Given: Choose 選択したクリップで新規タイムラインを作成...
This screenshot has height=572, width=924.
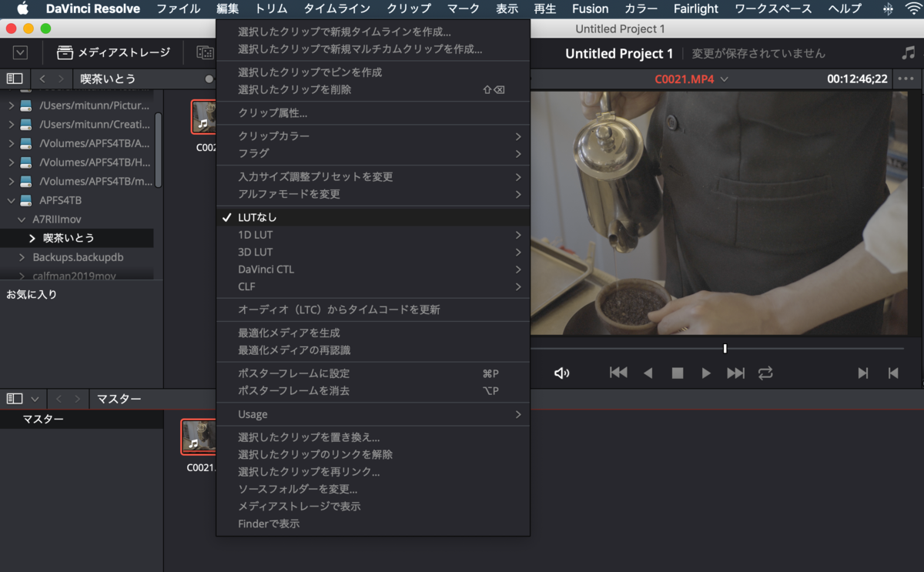Looking at the screenshot, I should 373,32.
